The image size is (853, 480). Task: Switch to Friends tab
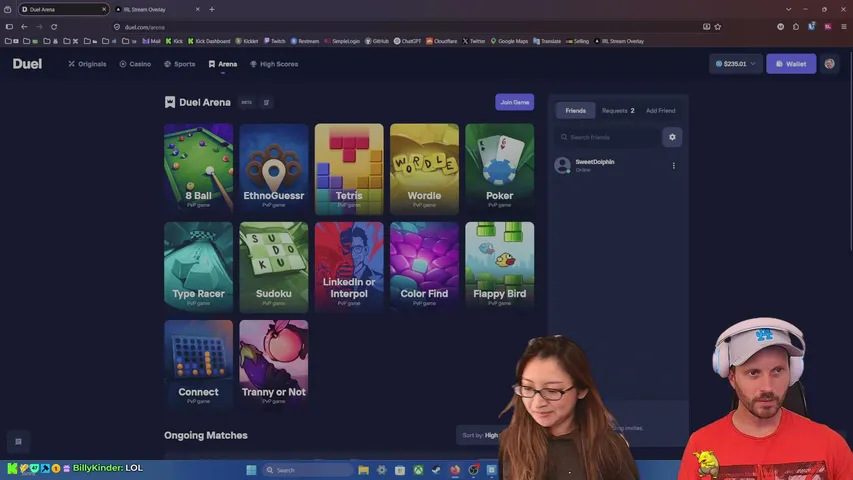tap(575, 110)
